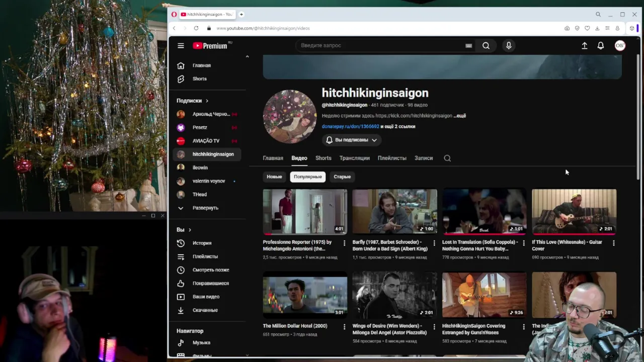Open YouTube notifications bell
Screen dimensions: 644x362
click(x=601, y=46)
